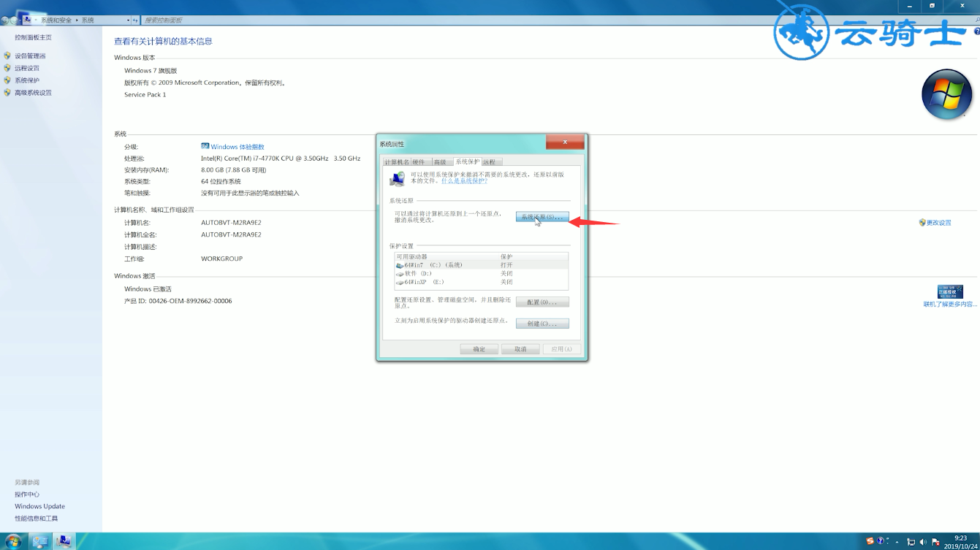Image resolution: width=980 pixels, height=550 pixels.
Task: Click the AUTOBVT-M2RA9E2 computer name value
Action: pyautogui.click(x=231, y=223)
